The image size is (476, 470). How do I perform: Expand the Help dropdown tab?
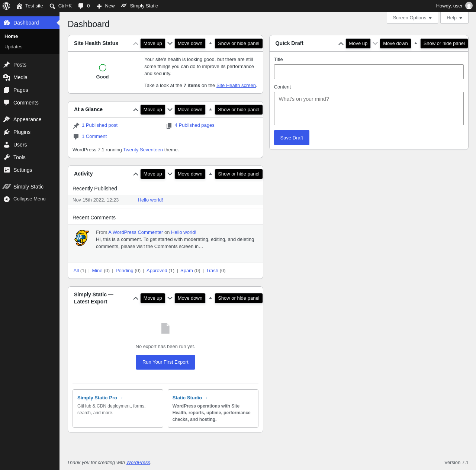454,18
